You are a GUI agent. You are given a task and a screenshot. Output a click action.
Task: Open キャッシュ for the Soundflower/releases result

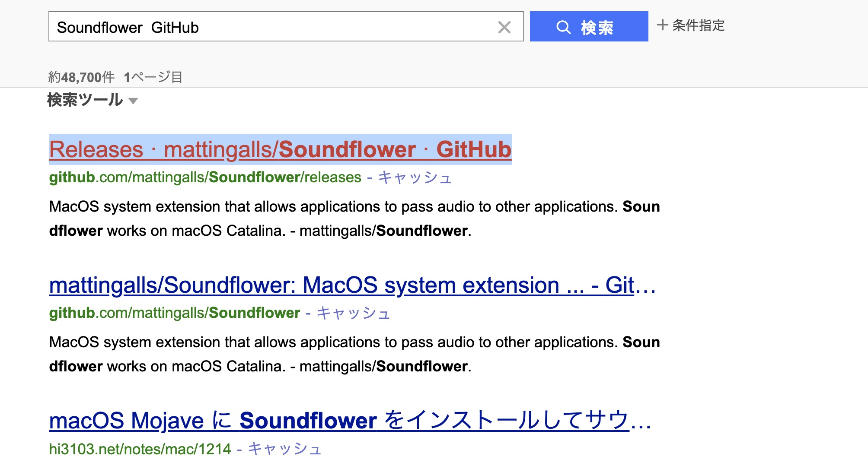click(415, 177)
